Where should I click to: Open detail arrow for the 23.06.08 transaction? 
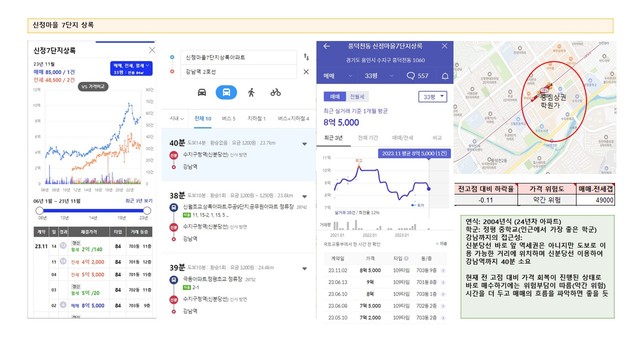(x=443, y=306)
